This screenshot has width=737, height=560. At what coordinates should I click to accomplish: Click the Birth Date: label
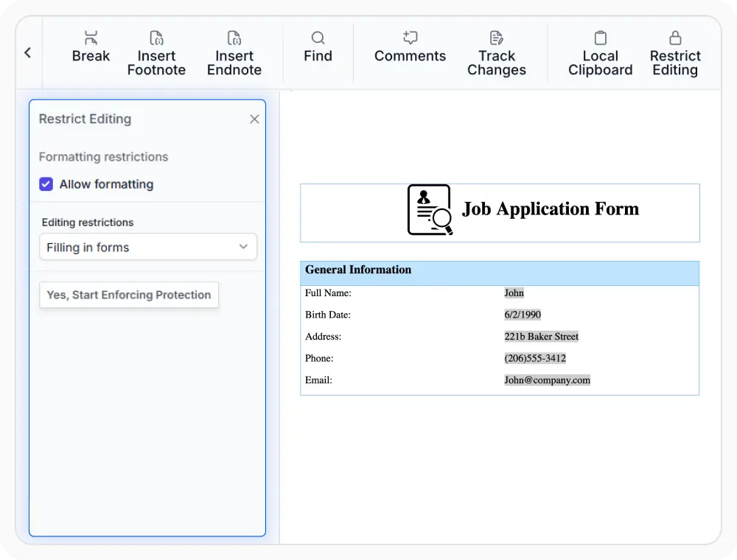coord(328,315)
